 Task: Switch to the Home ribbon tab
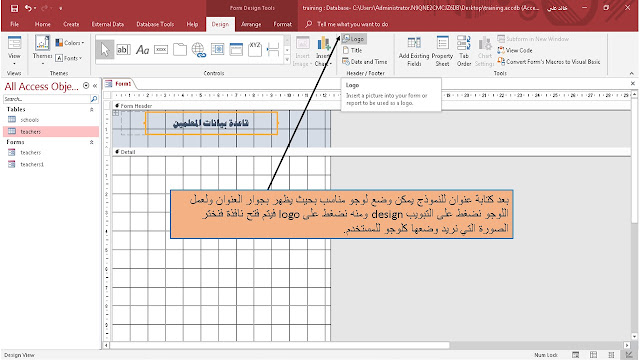point(42,24)
